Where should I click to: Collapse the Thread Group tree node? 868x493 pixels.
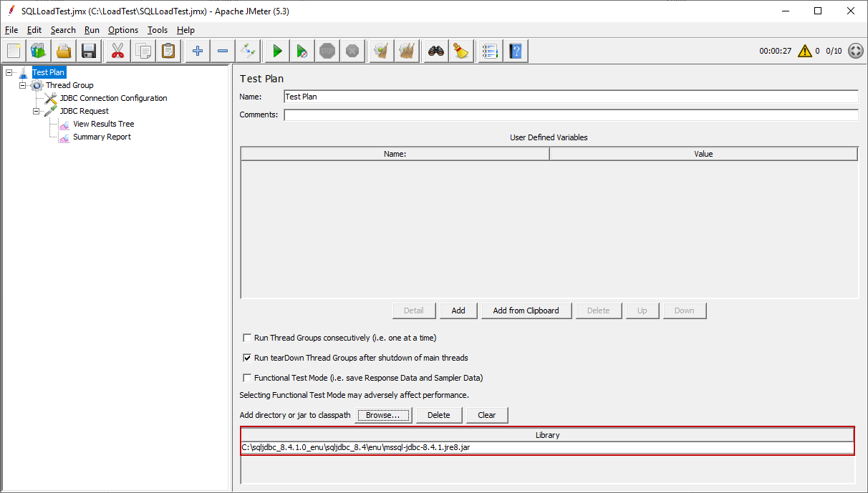pyautogui.click(x=23, y=85)
